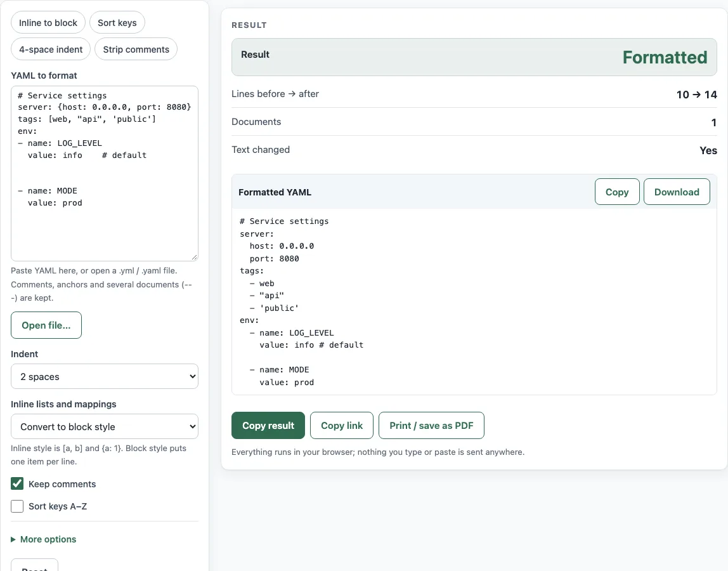This screenshot has width=728, height=571.
Task: Open the Indent dropdown showing 2 spaces
Action: [x=105, y=376]
